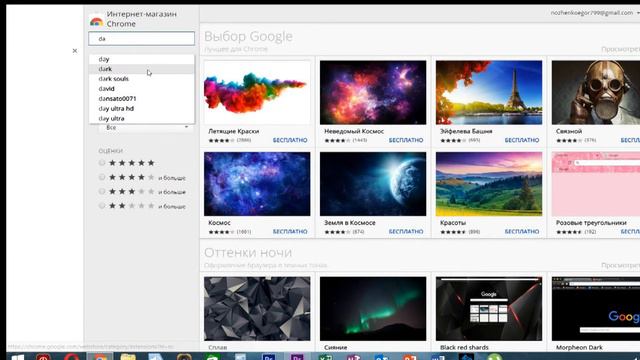The image size is (640, 360).
Task: Click БЕСПЛАТНО for Неведомый Космос
Action: (406, 140)
